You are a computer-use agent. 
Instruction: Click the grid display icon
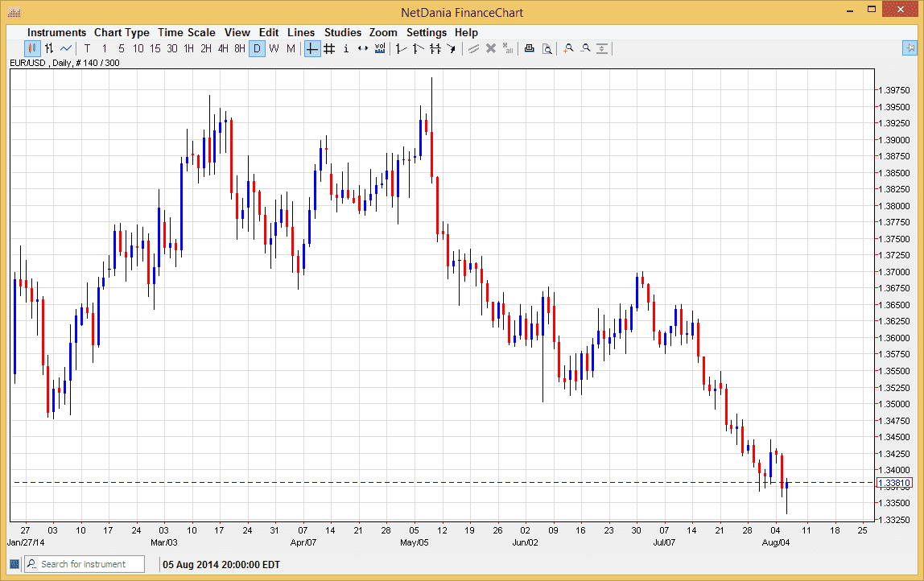coord(329,48)
